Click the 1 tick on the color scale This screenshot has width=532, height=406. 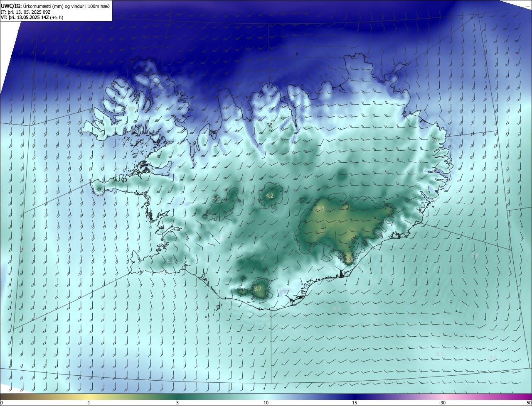click(x=89, y=403)
